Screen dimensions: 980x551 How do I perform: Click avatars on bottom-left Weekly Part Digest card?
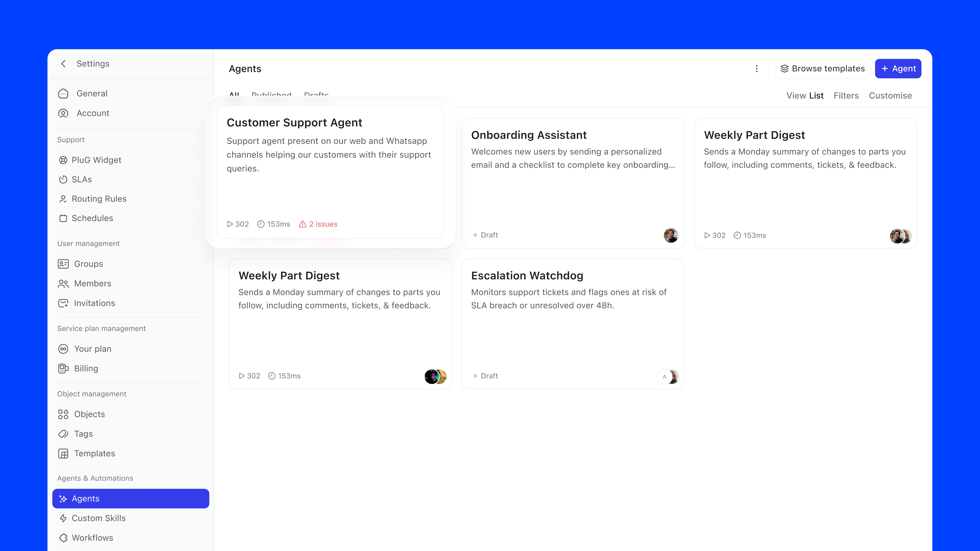(x=435, y=377)
